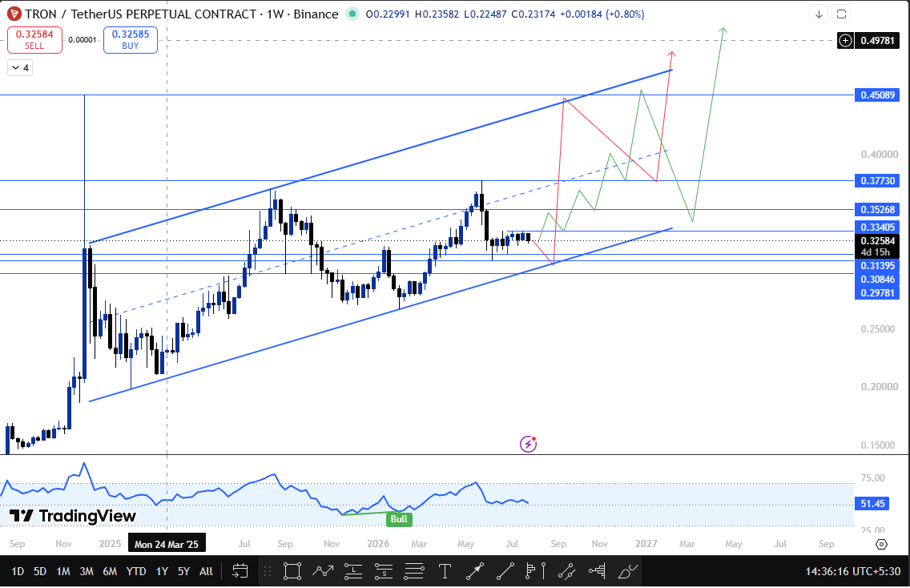Set range to 6M
Screen dimensions: 910x588
(110, 571)
